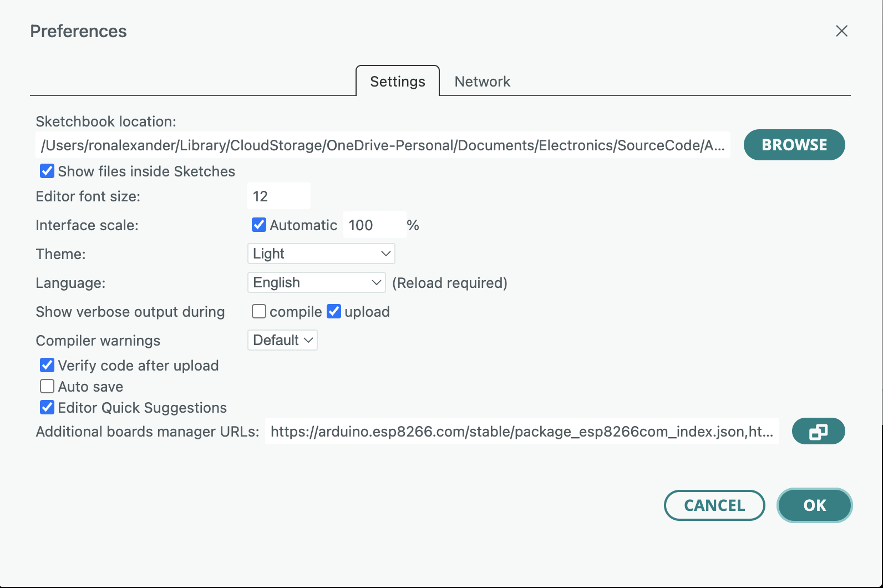Open the additional boards URLs editor window
The width and height of the screenshot is (883, 588).
[x=818, y=432]
